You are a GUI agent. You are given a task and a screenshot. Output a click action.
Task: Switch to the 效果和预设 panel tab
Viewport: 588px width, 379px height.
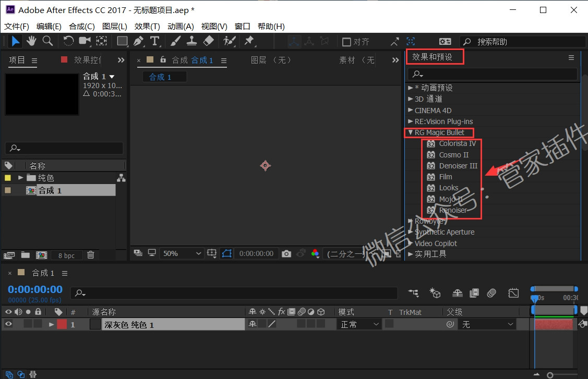click(x=432, y=57)
